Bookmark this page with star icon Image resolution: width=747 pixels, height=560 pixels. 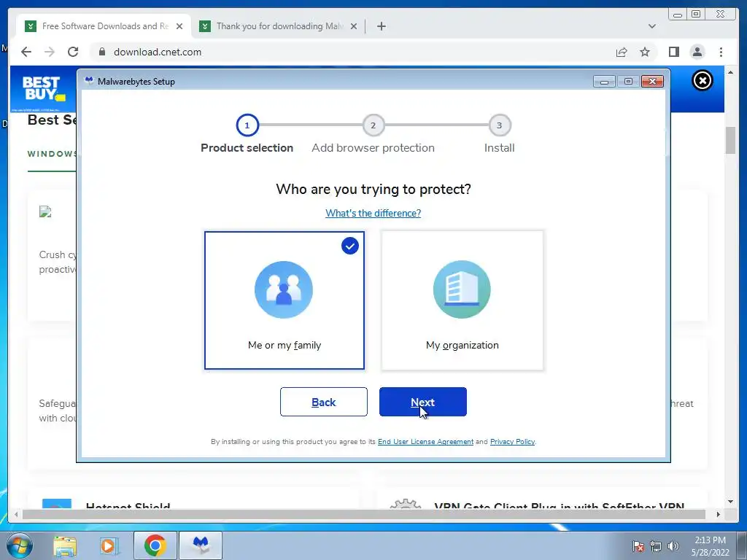[x=645, y=52]
